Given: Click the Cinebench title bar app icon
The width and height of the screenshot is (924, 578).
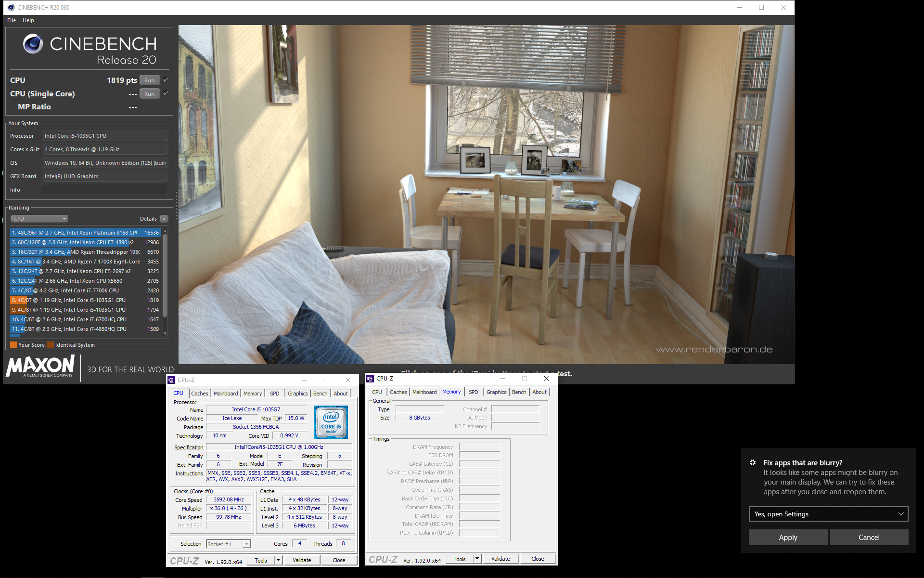Looking at the screenshot, I should pyautogui.click(x=11, y=7).
